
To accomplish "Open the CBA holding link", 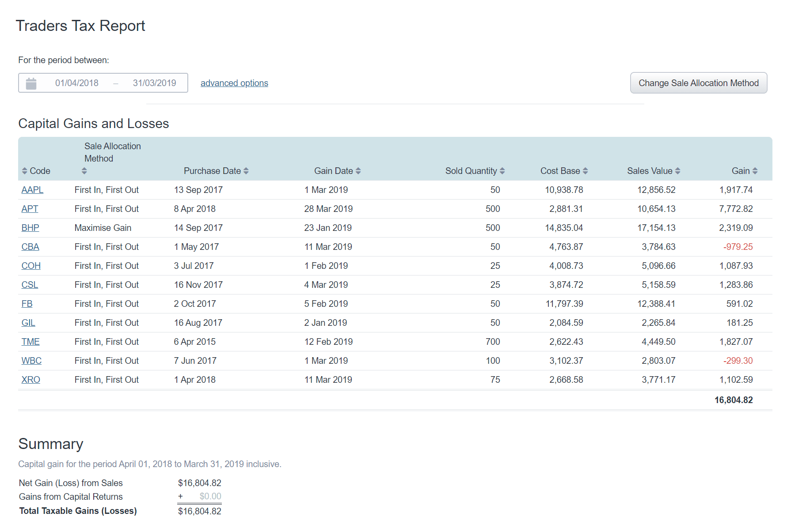I will pos(30,247).
